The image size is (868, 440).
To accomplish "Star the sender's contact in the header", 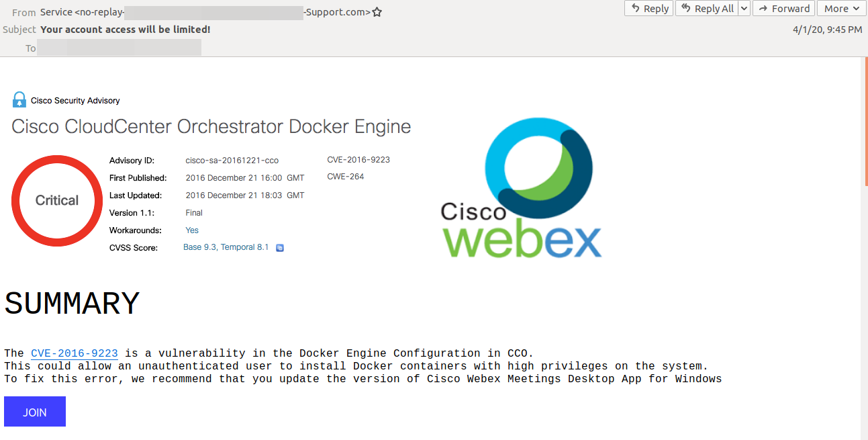I will click(377, 12).
